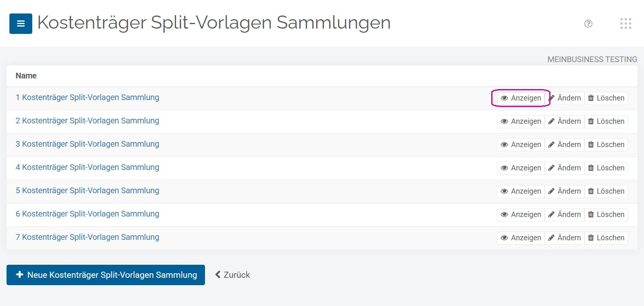Open the apps grid icon
The image size is (644, 306).
pyautogui.click(x=625, y=24)
